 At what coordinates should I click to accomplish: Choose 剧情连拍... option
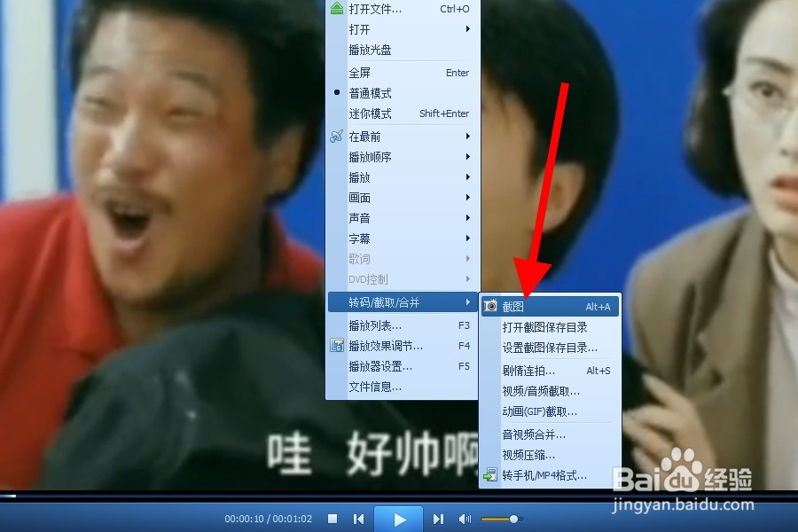click(550, 371)
